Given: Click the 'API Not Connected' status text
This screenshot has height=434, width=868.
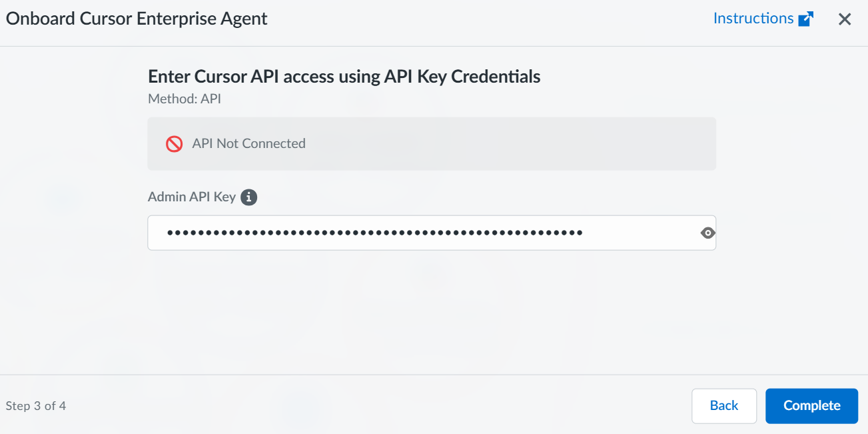Looking at the screenshot, I should pos(248,144).
